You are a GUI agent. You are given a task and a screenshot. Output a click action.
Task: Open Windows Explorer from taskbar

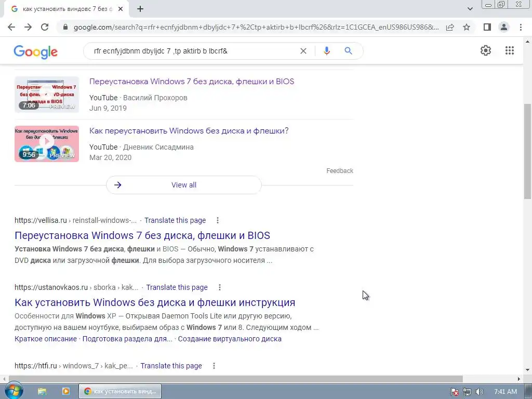coord(42,391)
